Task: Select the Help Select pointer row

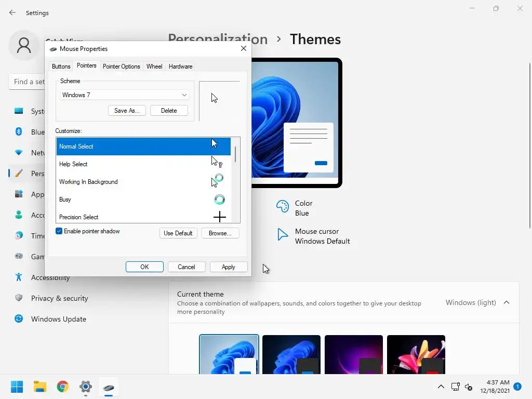Action: [x=143, y=164]
